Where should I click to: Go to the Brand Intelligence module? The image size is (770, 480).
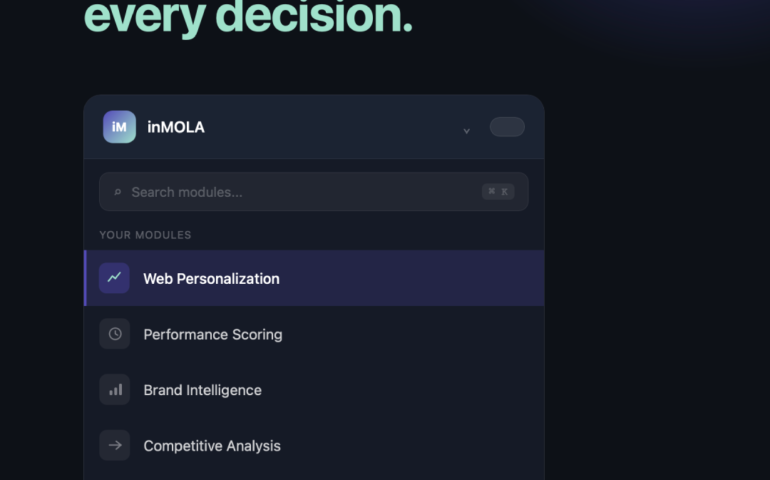[202, 391]
